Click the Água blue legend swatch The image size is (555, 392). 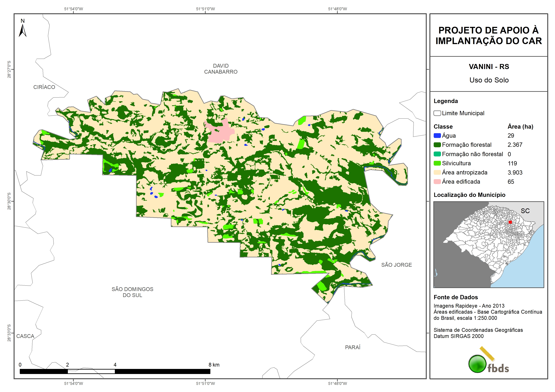[437, 136]
